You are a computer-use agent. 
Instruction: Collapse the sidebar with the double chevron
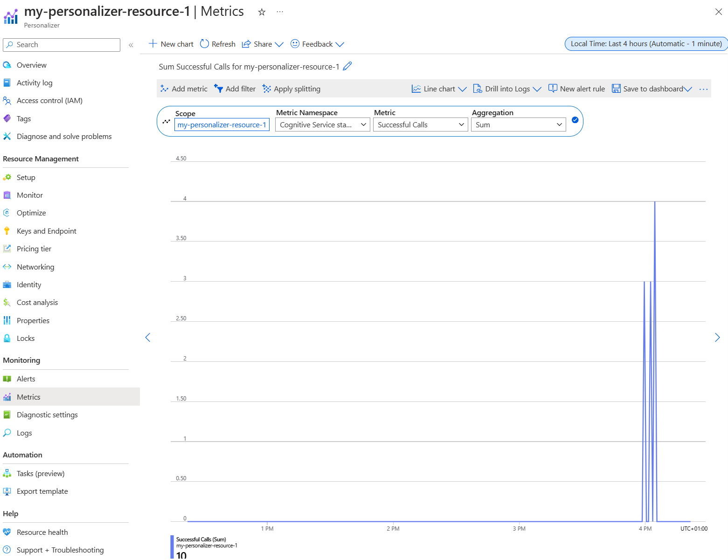[x=131, y=45]
